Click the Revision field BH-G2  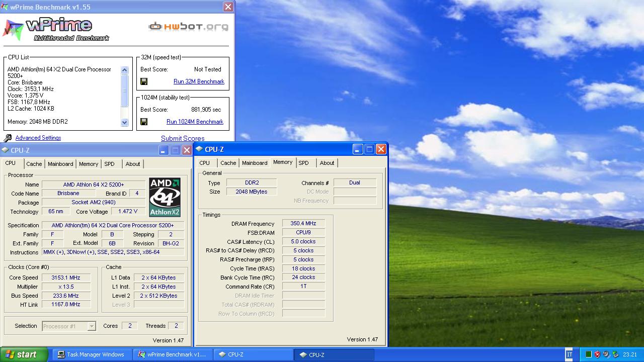coord(171,243)
